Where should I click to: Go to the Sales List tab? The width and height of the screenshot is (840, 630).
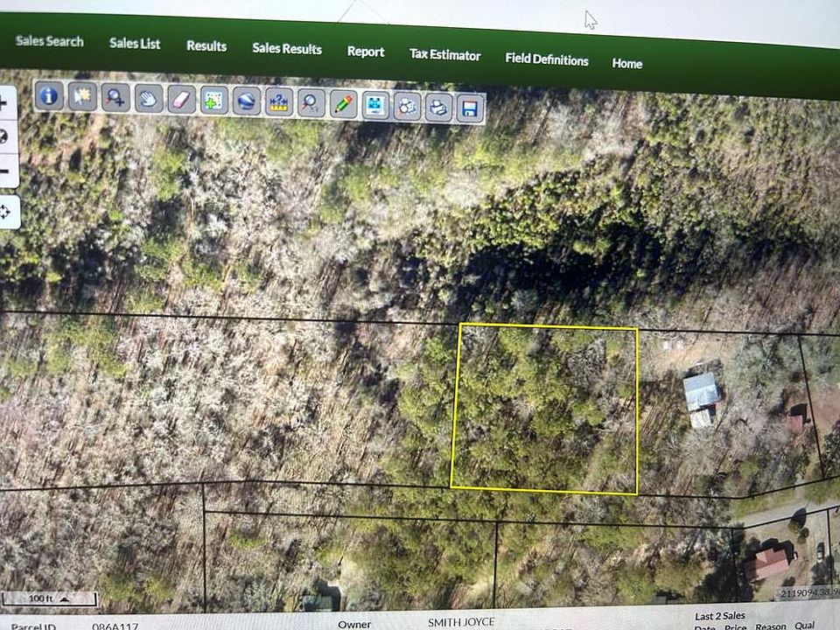coord(135,44)
